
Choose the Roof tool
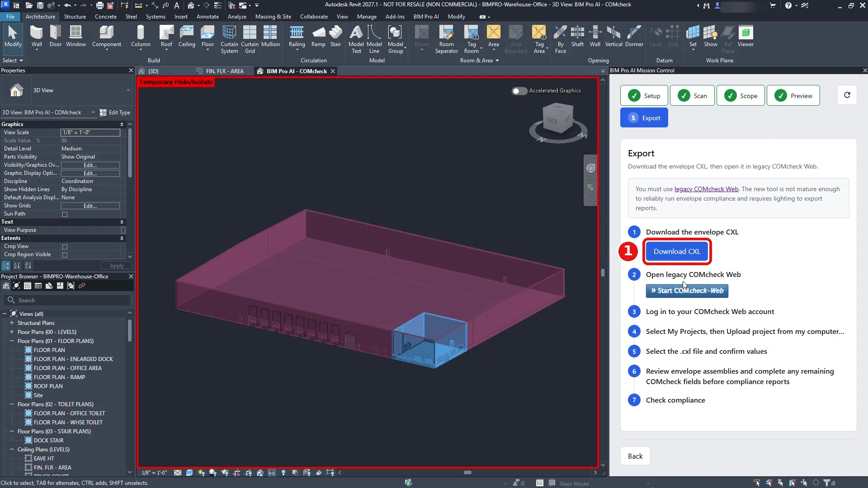(x=166, y=36)
